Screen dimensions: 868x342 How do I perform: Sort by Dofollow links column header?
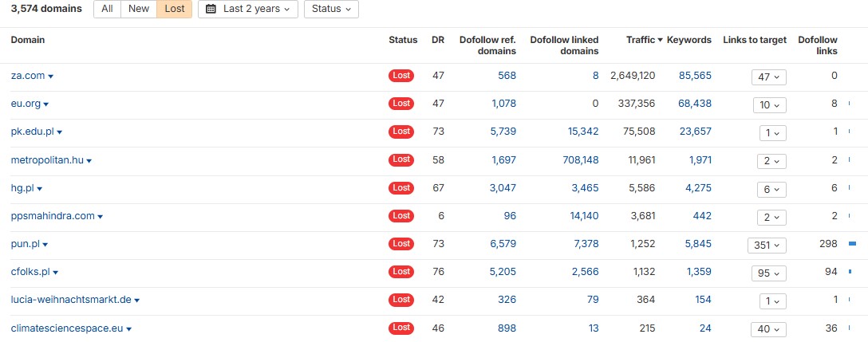(818, 45)
